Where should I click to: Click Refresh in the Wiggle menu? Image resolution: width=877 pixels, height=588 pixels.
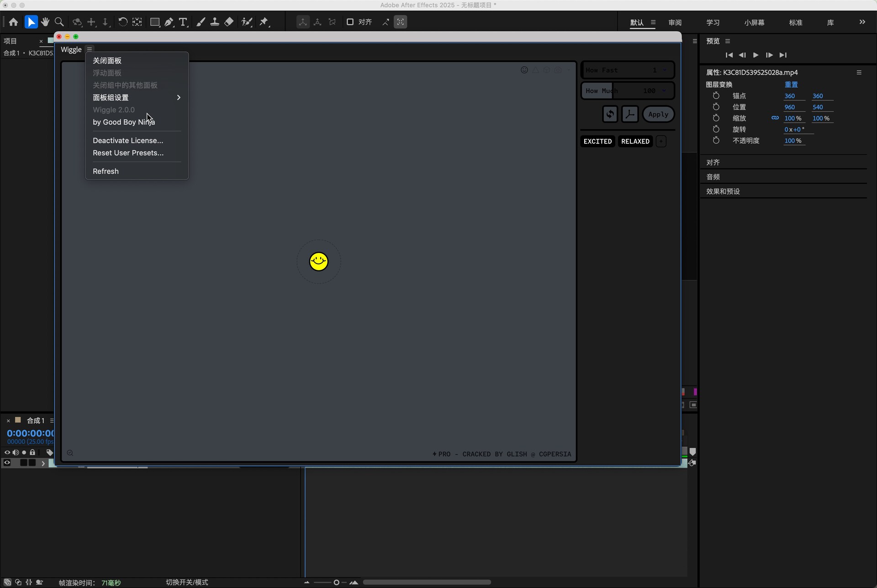pos(106,171)
